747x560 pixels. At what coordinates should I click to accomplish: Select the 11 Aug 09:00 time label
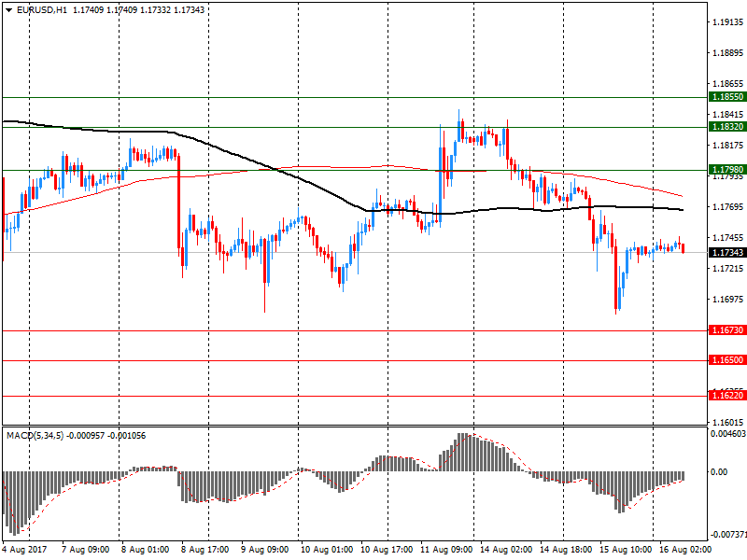[446, 550]
